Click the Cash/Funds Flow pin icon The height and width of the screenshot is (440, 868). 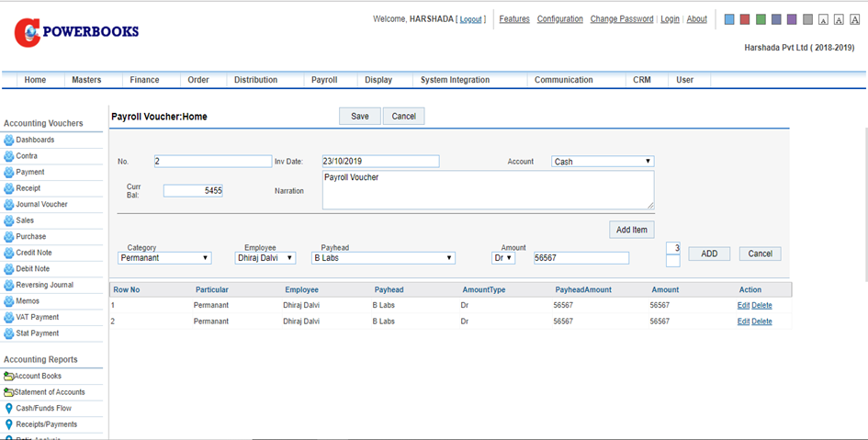point(9,409)
